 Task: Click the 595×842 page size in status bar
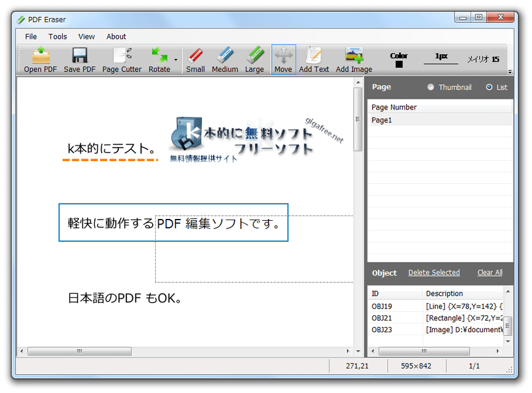click(416, 366)
